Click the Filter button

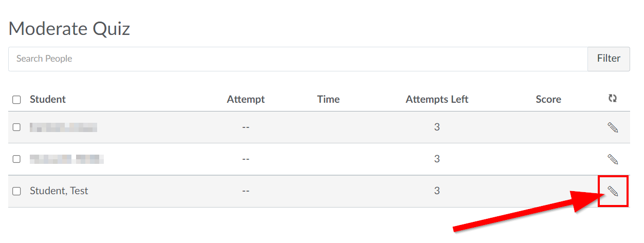[609, 59]
